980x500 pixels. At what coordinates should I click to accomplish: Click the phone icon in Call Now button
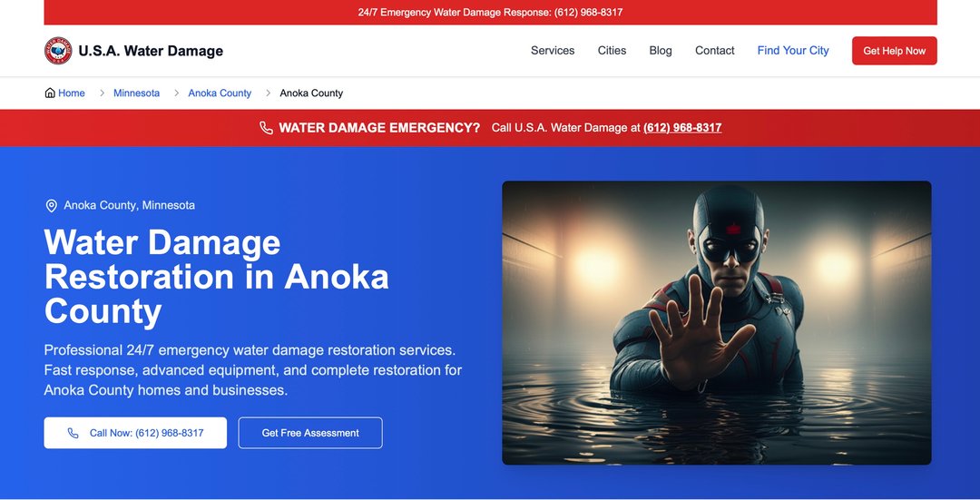(73, 433)
